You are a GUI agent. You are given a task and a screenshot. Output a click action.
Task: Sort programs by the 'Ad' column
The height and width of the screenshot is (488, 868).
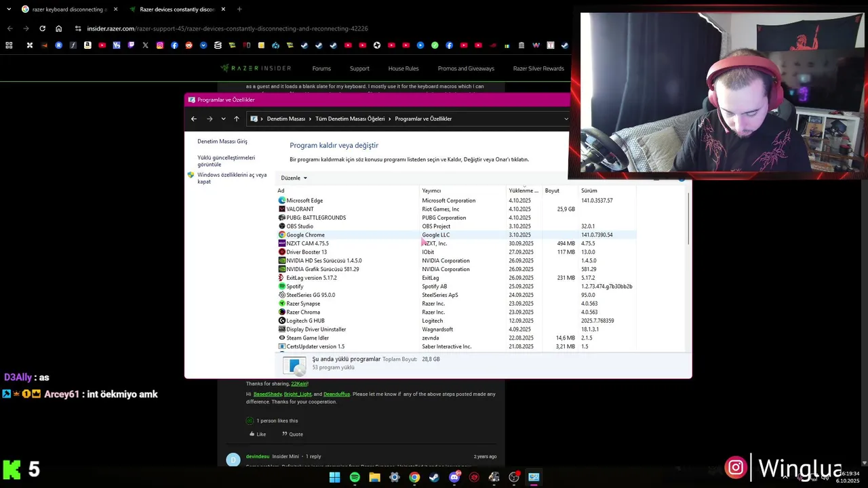tap(348, 190)
